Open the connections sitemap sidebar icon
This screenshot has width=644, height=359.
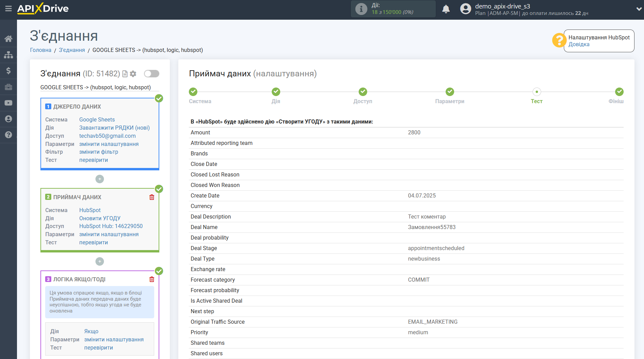[x=8, y=55]
